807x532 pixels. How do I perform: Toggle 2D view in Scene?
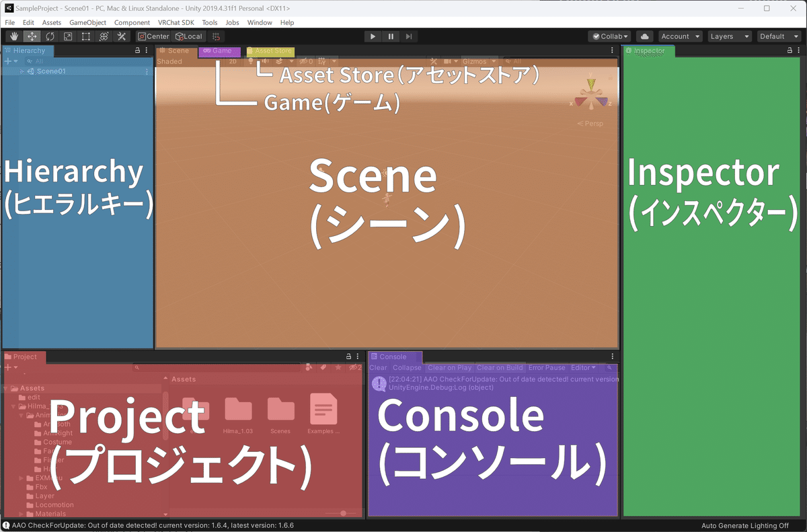click(233, 61)
